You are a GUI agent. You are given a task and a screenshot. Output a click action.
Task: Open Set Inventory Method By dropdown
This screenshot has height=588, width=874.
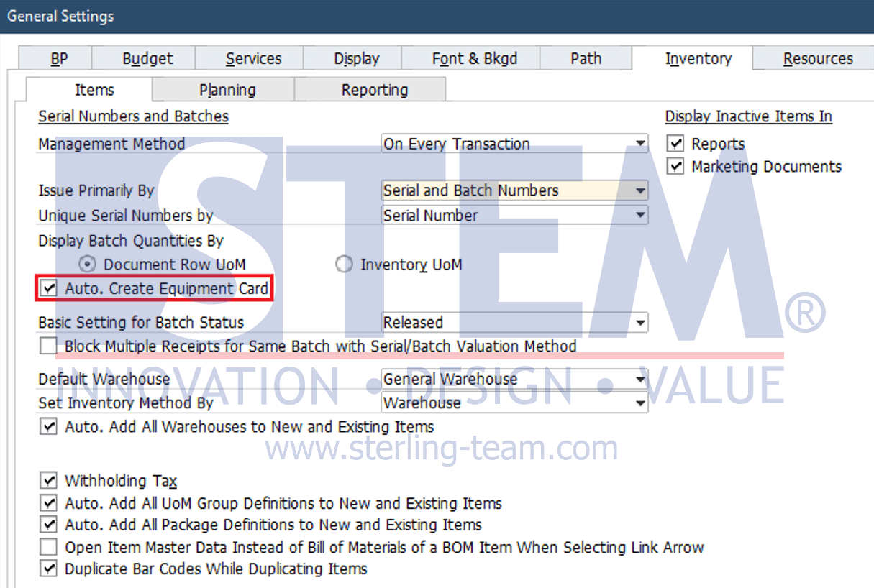point(640,403)
